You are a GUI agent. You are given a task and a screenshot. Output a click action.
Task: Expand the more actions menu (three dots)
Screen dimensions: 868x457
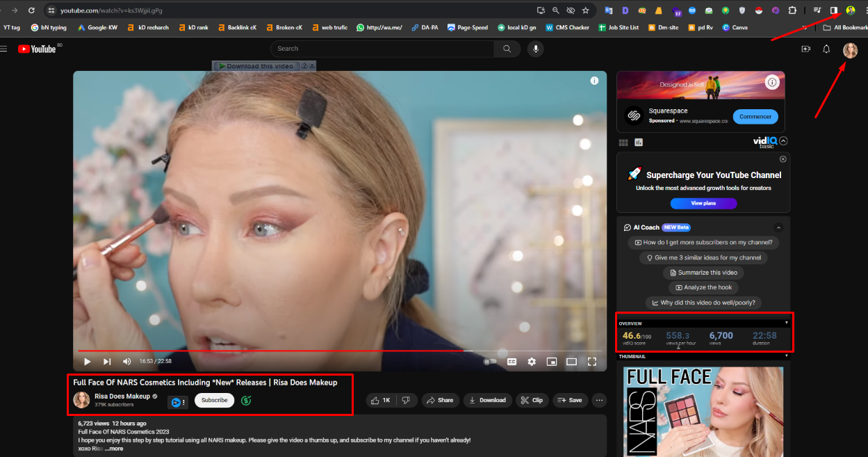pos(599,400)
